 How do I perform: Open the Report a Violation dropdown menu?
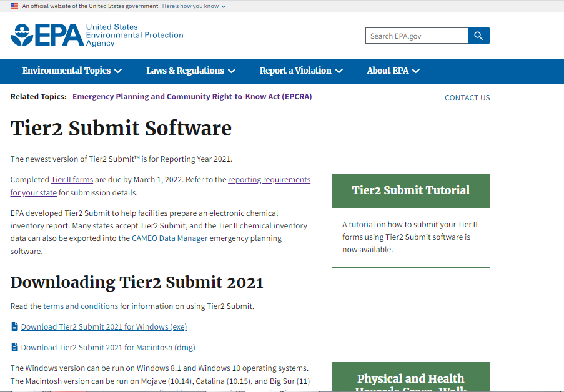(301, 71)
